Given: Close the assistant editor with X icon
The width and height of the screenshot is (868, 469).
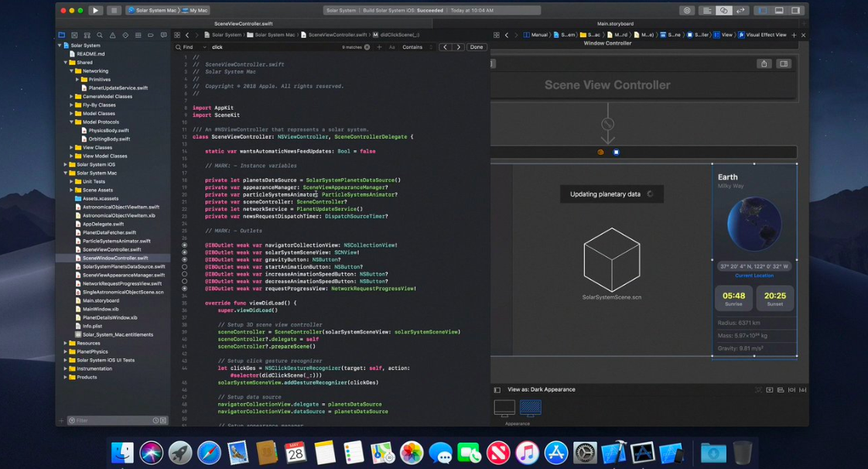Looking at the screenshot, I should click(x=803, y=35).
